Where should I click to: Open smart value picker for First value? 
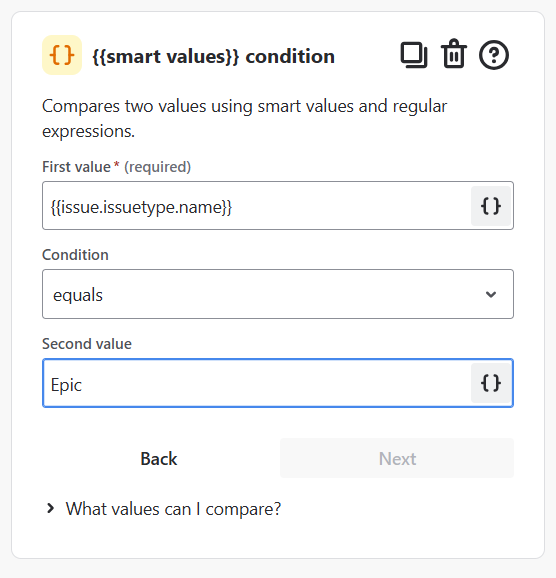coord(491,206)
